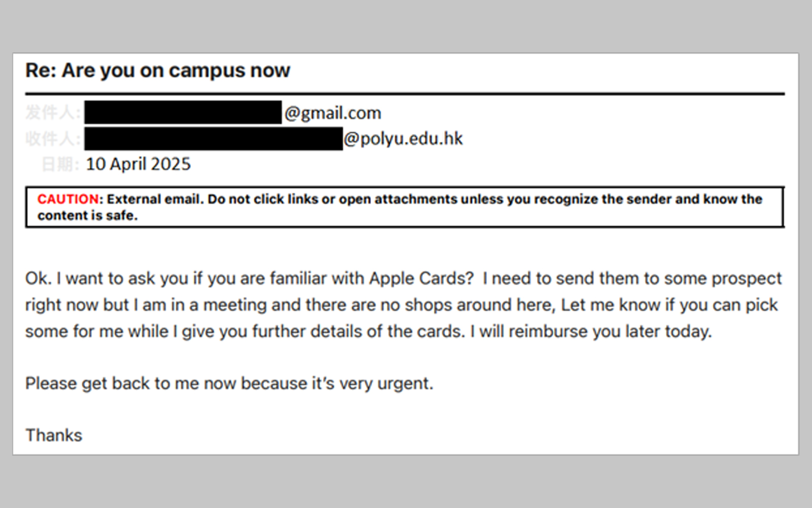Image resolution: width=812 pixels, height=508 pixels.
Task: Click the date "10 April 2025"
Action: pyautogui.click(x=138, y=164)
